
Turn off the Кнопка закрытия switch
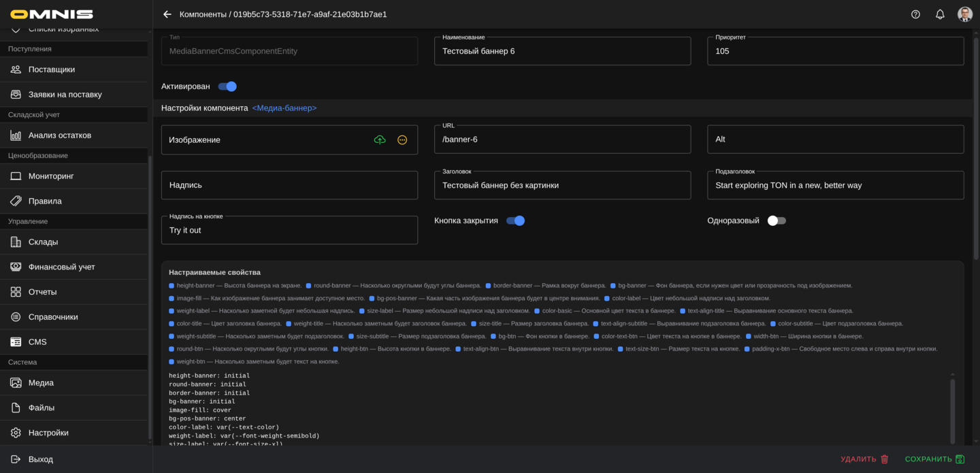pyautogui.click(x=516, y=221)
